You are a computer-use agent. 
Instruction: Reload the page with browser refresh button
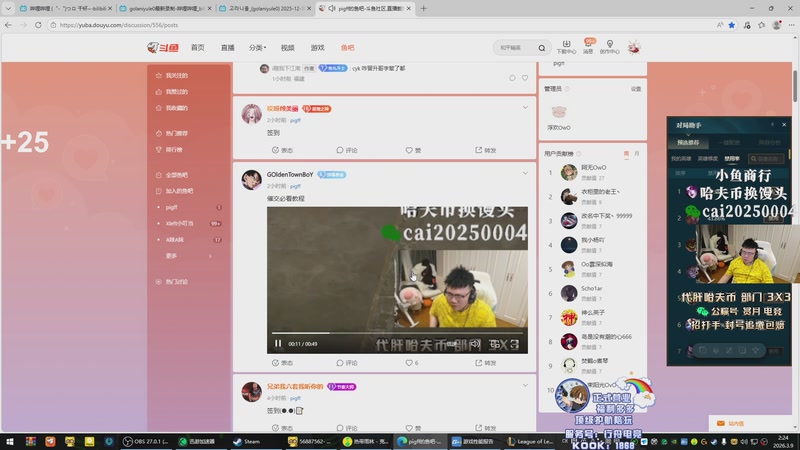pyautogui.click(x=38, y=24)
